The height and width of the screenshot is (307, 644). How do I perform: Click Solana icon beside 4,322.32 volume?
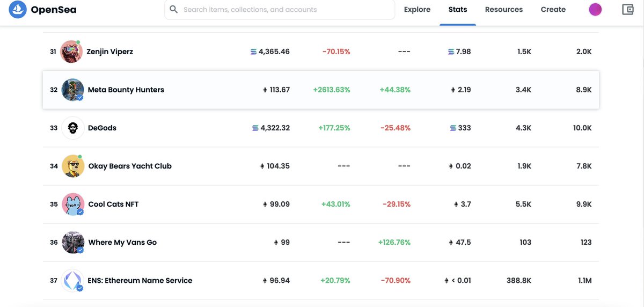pyautogui.click(x=255, y=128)
